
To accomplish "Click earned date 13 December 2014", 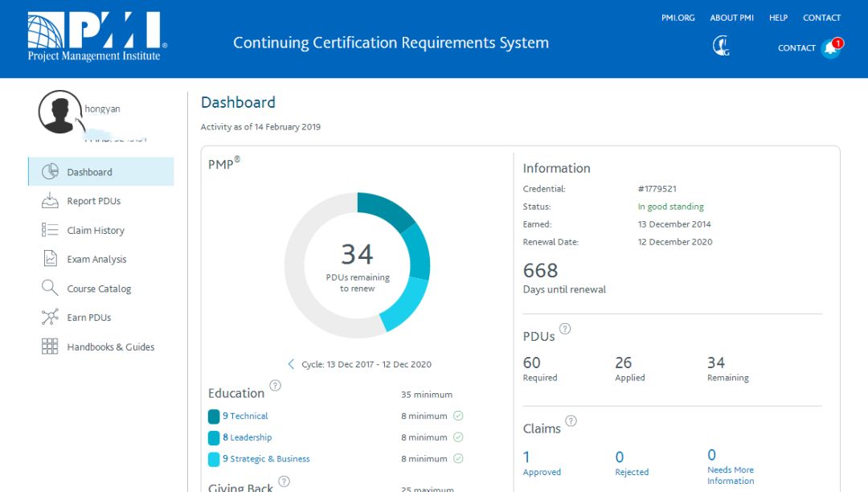I will click(x=674, y=224).
